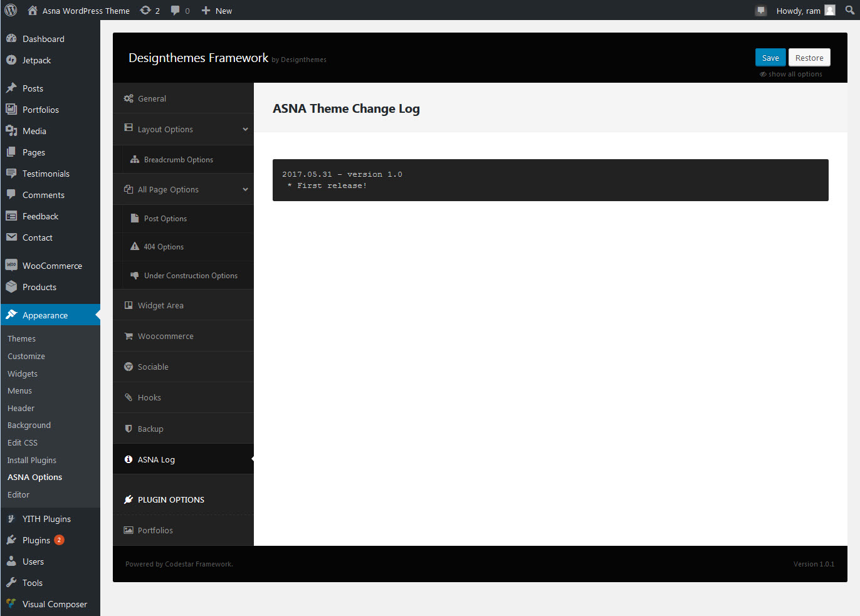Screen dimensions: 860x616
Task: Click the WooCommerce logo icon
Action: (11, 265)
